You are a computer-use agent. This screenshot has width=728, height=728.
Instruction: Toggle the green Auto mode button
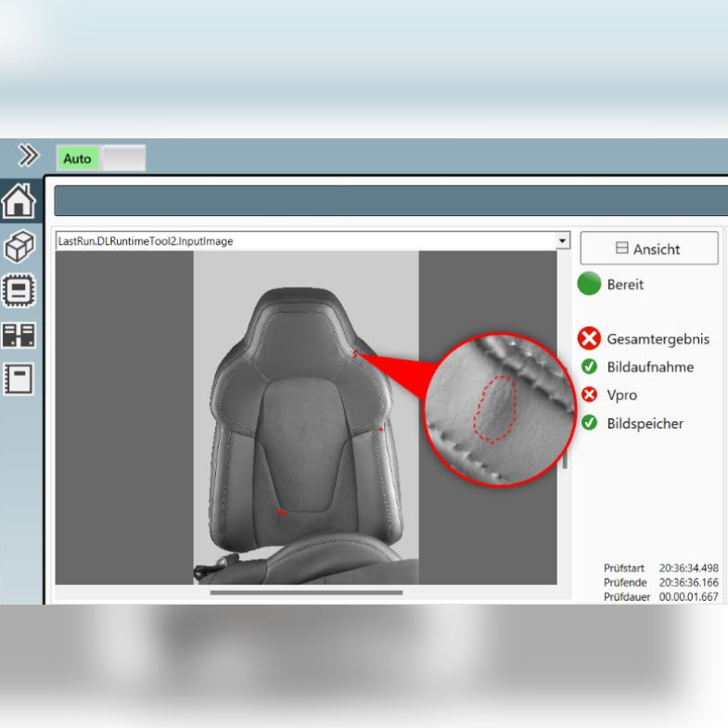pyautogui.click(x=78, y=159)
